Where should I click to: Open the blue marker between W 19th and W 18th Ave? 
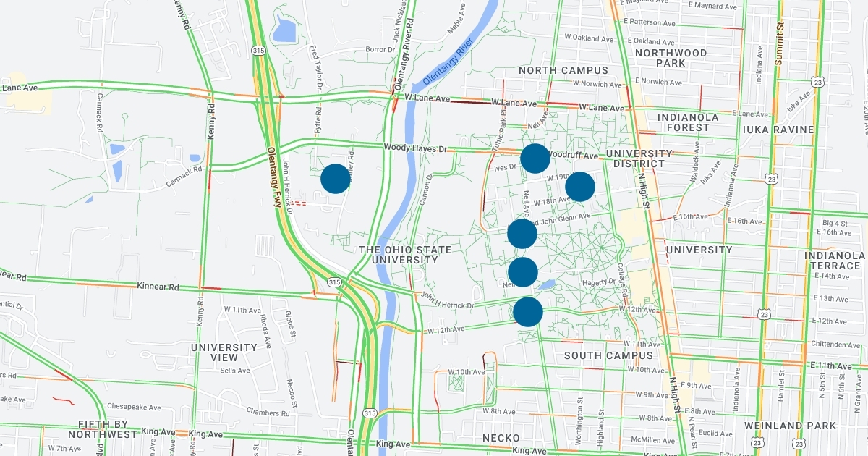[580, 187]
